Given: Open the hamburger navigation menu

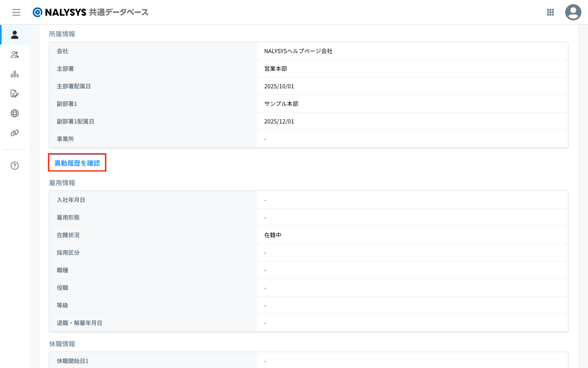Looking at the screenshot, I should [x=16, y=12].
